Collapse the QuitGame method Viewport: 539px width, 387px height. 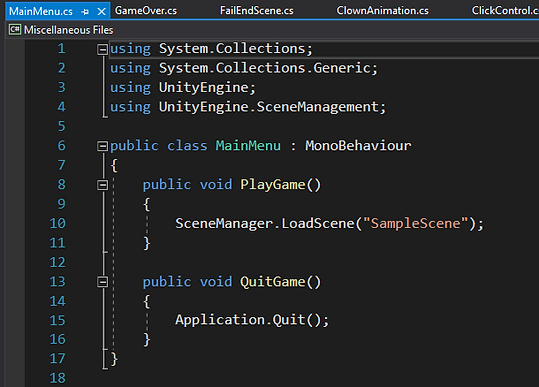coord(102,282)
